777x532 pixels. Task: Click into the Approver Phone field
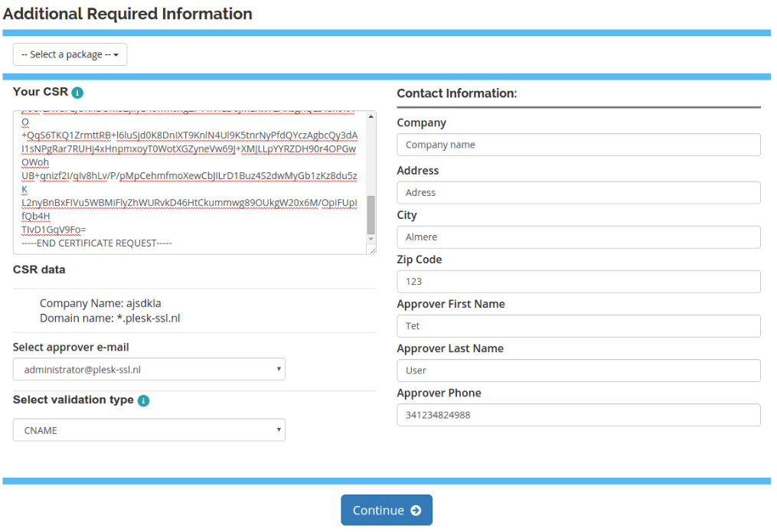tap(578, 415)
